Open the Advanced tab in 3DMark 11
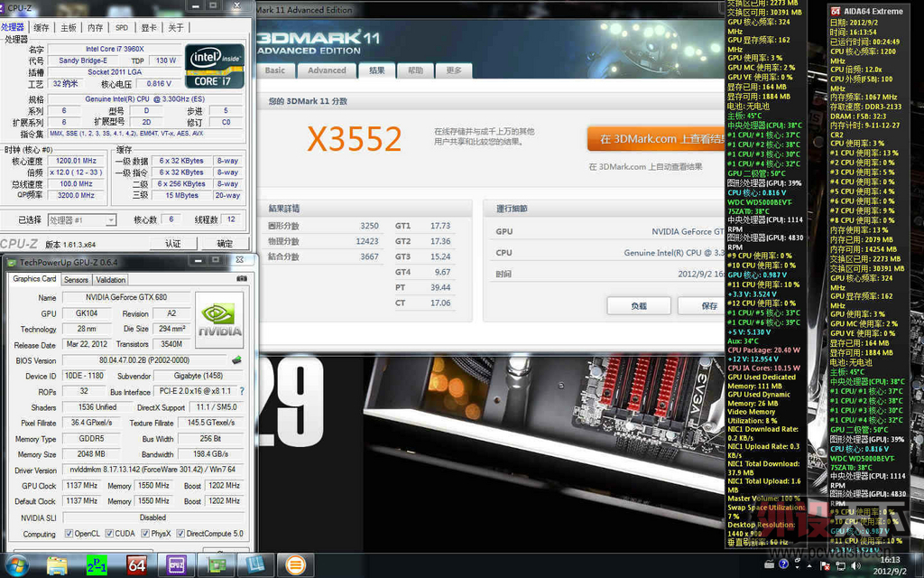The height and width of the screenshot is (578, 924). click(x=327, y=70)
